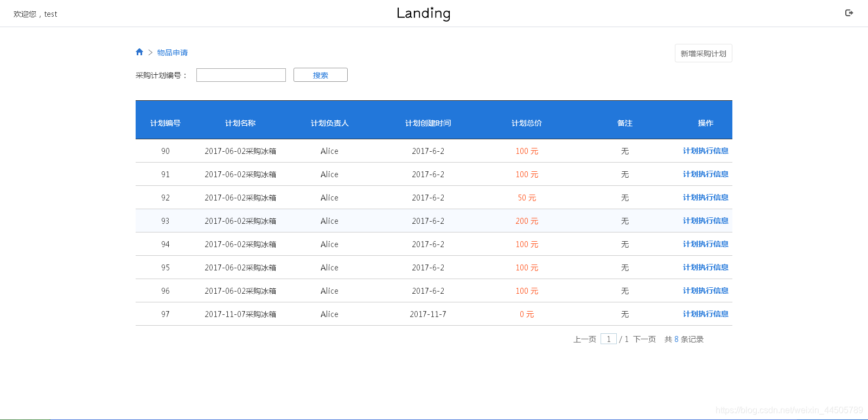
Task: Go to previous page via 上一页
Action: pos(585,339)
